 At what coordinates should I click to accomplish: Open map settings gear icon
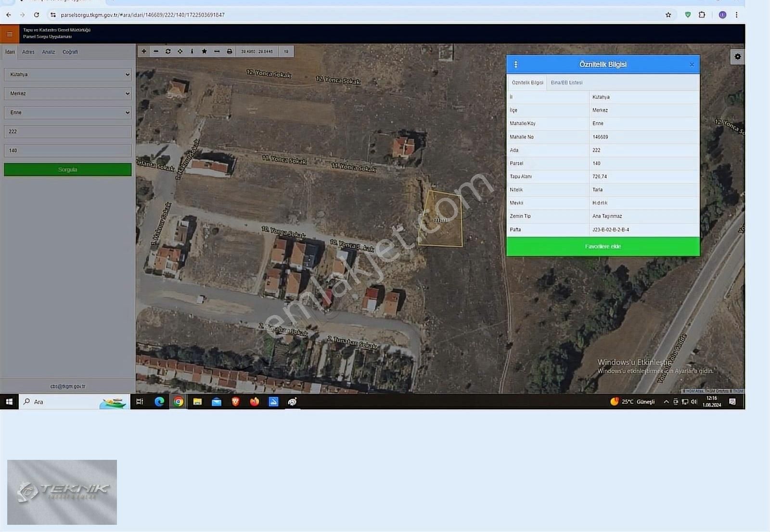(x=737, y=57)
